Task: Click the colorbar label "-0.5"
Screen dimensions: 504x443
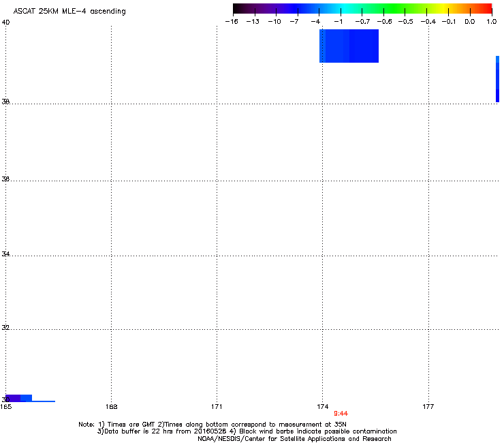Action: (406, 22)
